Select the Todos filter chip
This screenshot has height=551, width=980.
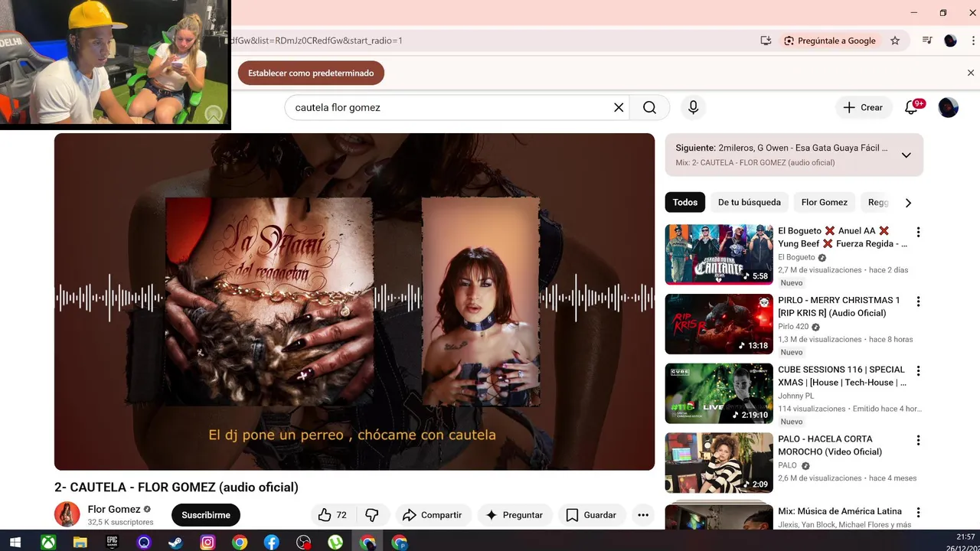click(685, 203)
